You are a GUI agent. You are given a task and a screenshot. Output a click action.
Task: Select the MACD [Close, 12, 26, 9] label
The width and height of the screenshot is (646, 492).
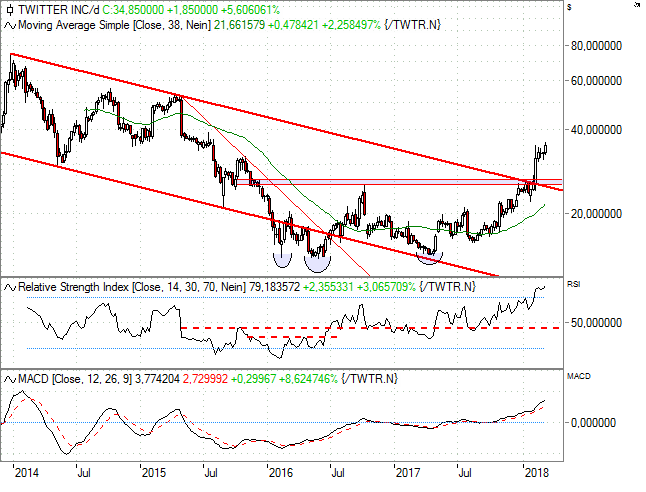pos(75,379)
